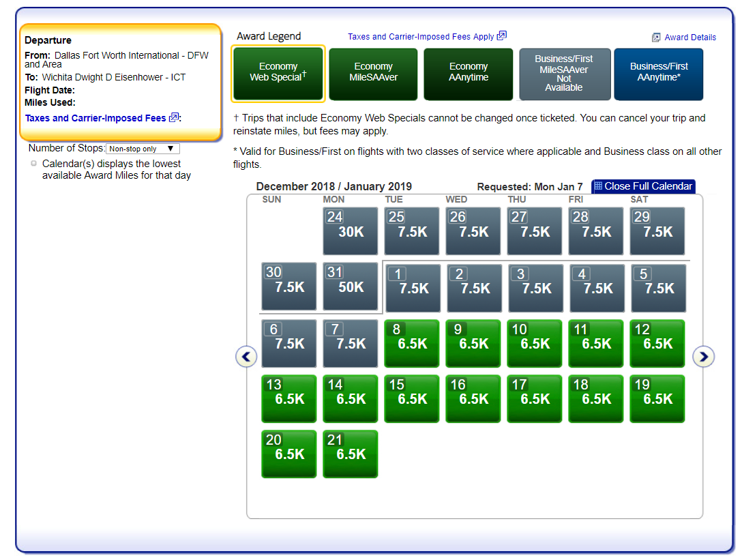Click Business/First MileSAAver Not Available box

click(x=563, y=74)
